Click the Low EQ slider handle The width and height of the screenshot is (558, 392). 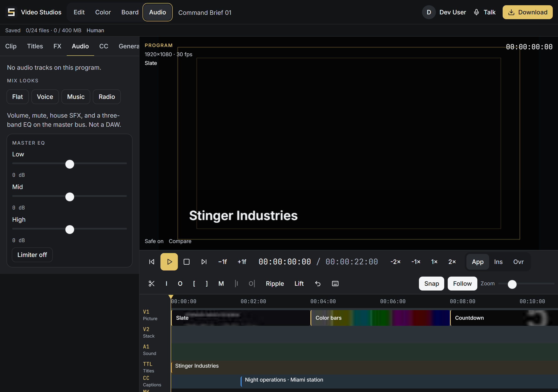[70, 164]
